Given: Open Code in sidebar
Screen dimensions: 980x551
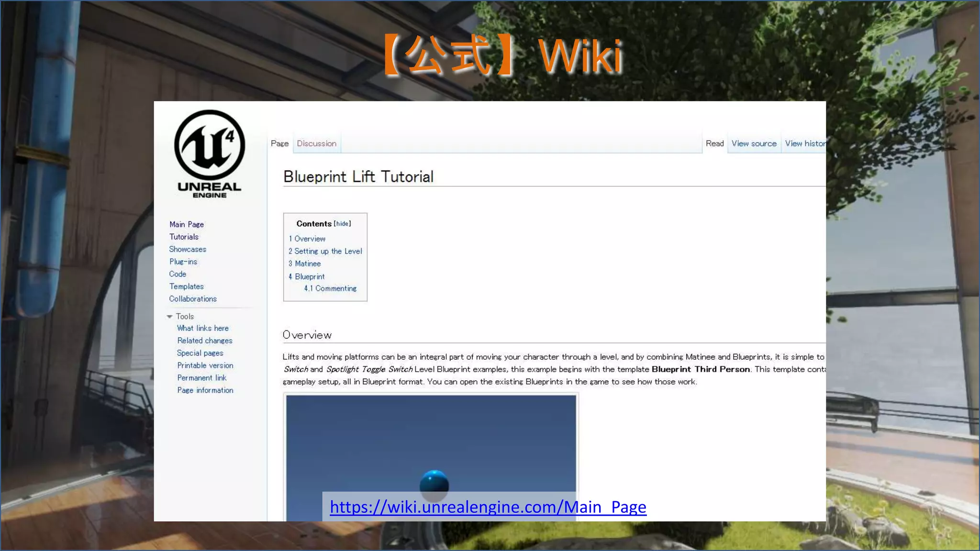Looking at the screenshot, I should 178,274.
